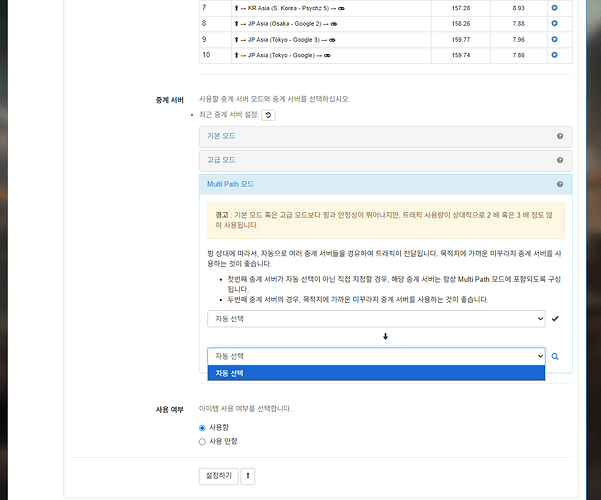601x500 pixels.
Task: Collapse Multi Path 모드 accordion
Action: coord(230,184)
